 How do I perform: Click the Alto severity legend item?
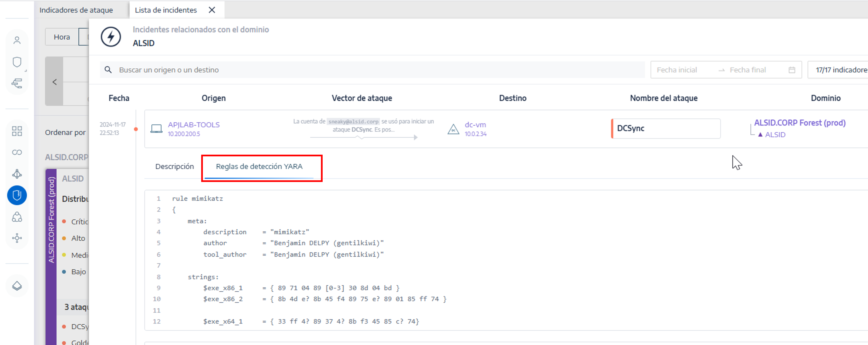pyautogui.click(x=74, y=238)
